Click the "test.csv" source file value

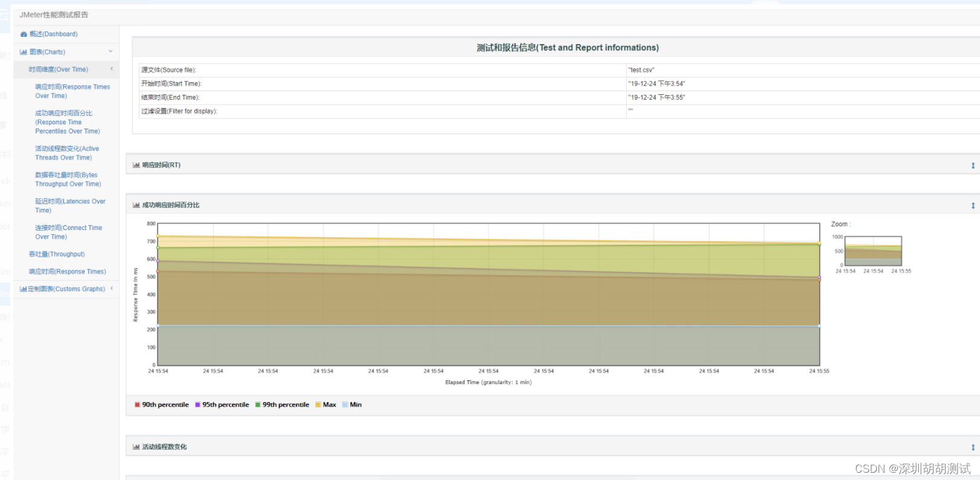point(641,70)
